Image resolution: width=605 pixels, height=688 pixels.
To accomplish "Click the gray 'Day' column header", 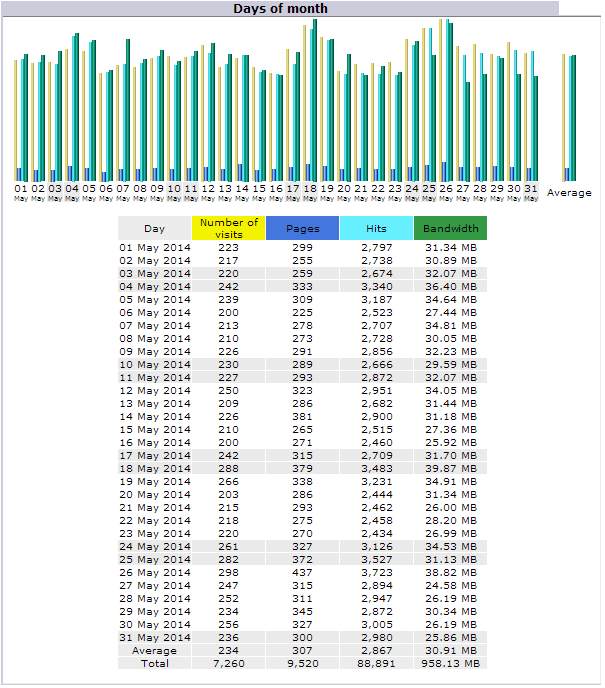I will tap(154, 228).
